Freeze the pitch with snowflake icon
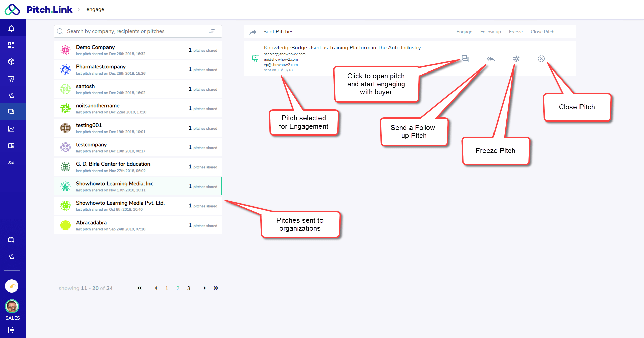Viewport: 644px width, 338px height. click(x=516, y=59)
